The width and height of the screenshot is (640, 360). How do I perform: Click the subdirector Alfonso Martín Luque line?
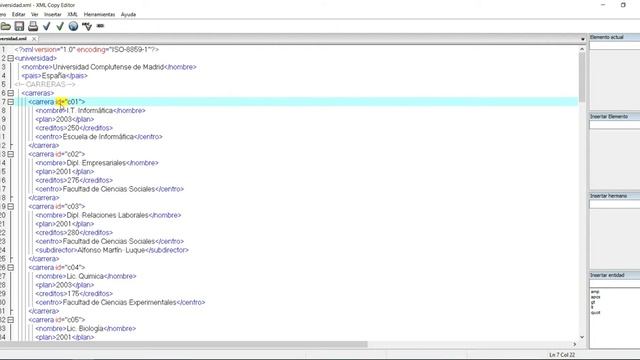click(x=112, y=250)
